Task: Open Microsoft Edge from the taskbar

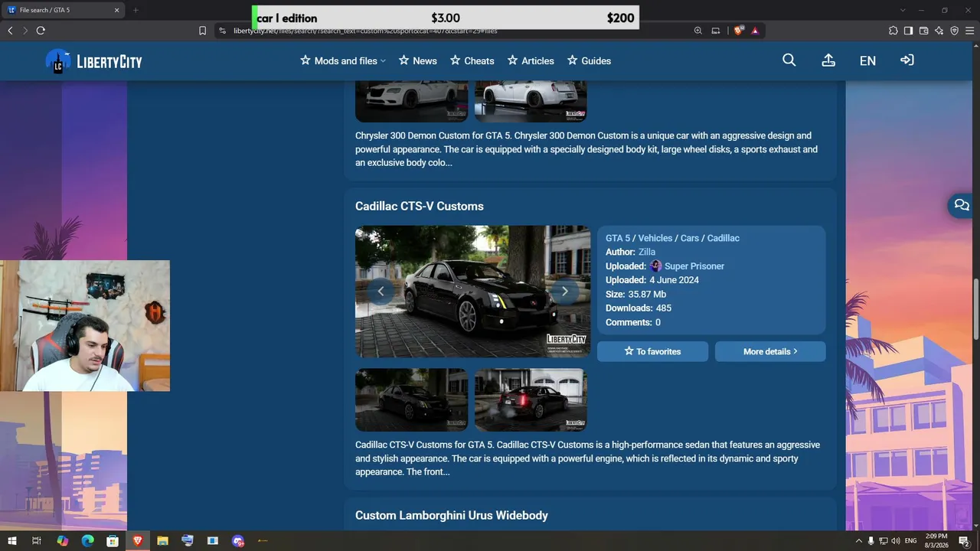Action: [x=88, y=541]
